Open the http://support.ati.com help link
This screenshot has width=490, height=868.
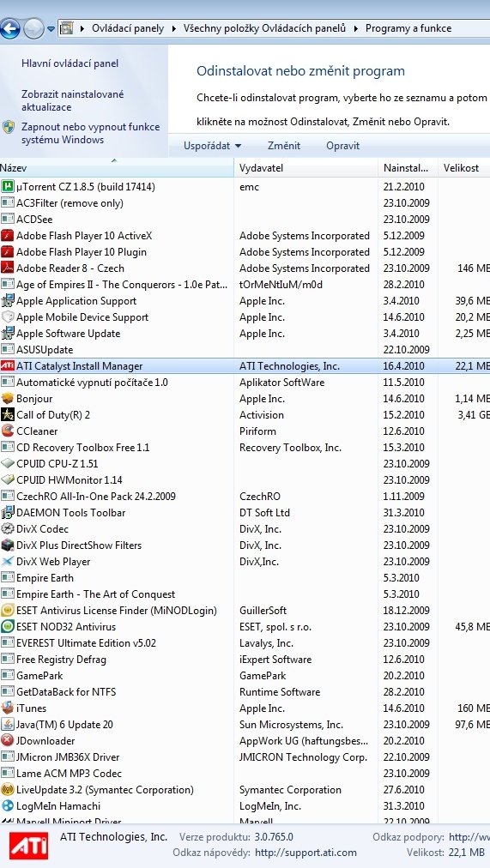click(x=306, y=853)
